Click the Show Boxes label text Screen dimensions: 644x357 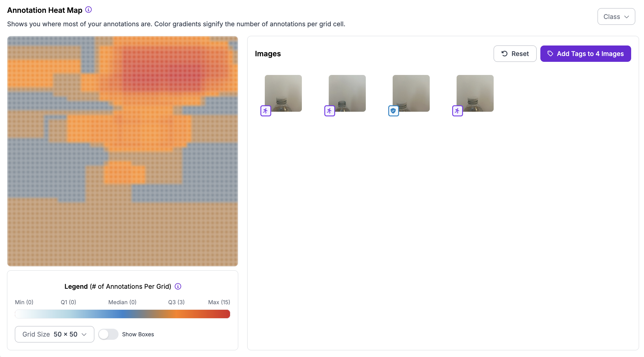click(x=138, y=334)
